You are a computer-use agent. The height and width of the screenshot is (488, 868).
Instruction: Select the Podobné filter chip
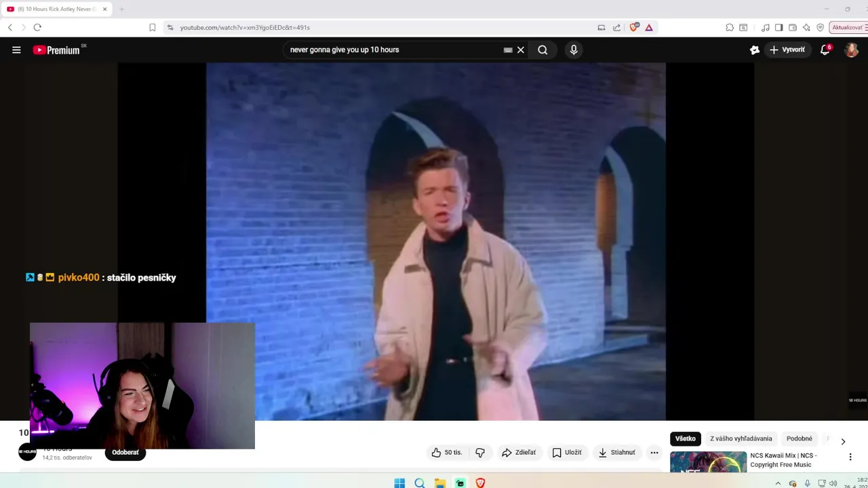(800, 439)
